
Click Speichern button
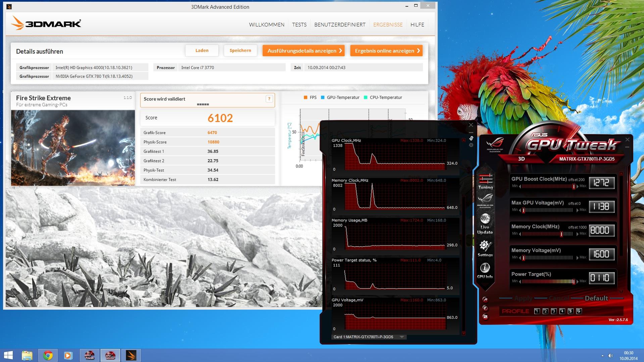(x=240, y=51)
